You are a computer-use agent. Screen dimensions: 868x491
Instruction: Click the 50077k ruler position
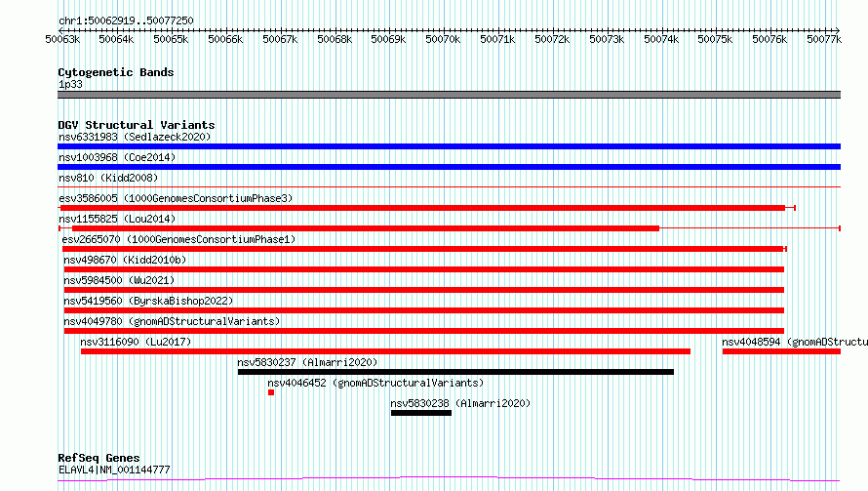click(x=824, y=39)
